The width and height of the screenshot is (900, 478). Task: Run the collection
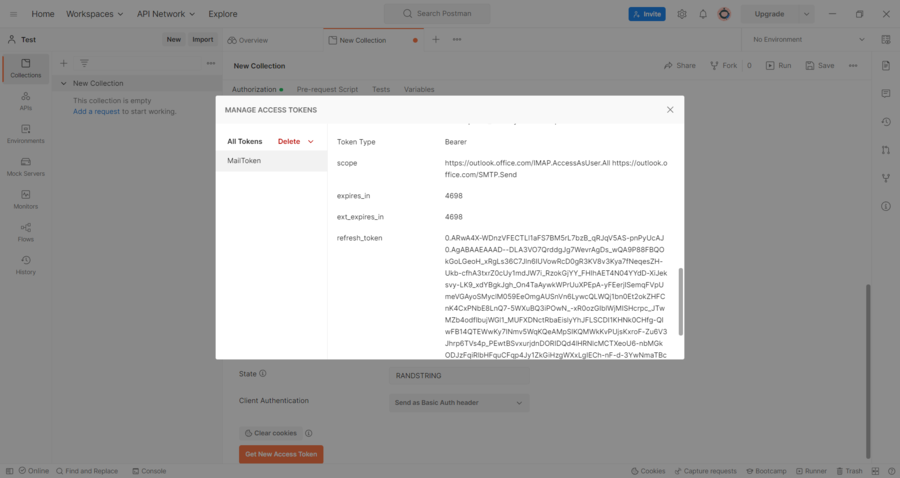[x=778, y=65]
